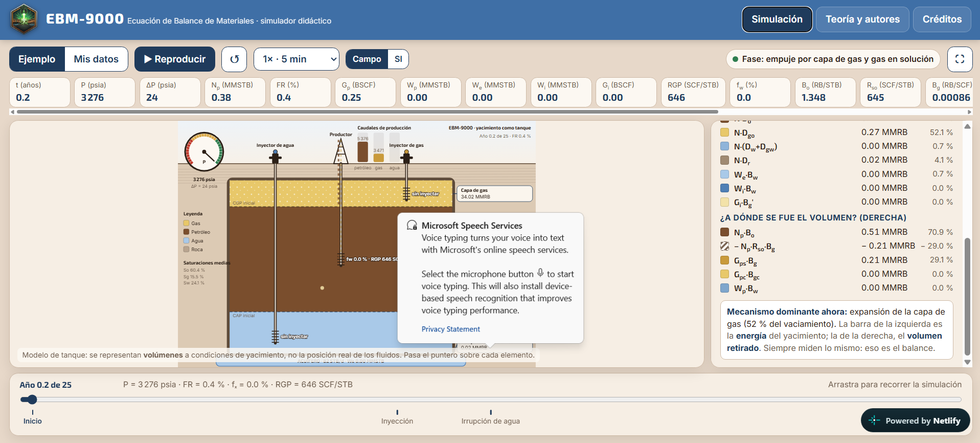The height and width of the screenshot is (443, 980).
Task: Switch units toggle to SI
Action: coord(398,59)
